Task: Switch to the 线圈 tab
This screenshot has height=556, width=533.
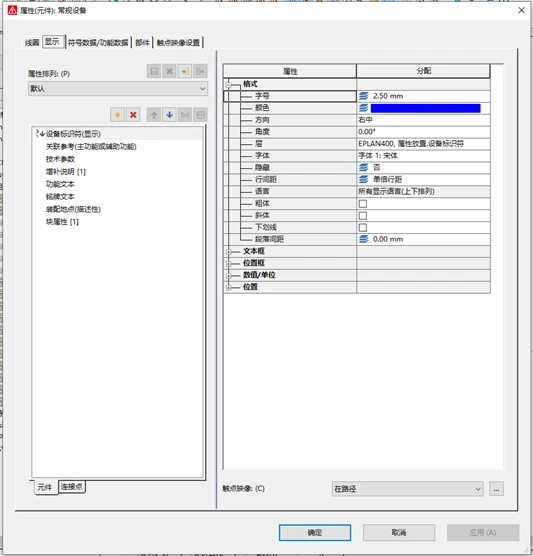Action: tap(32, 43)
